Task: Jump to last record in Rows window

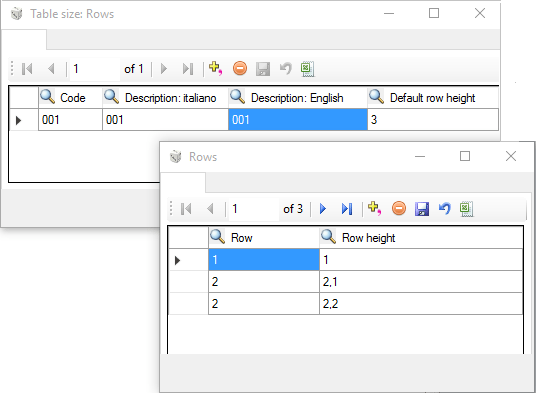Action: coord(347,208)
